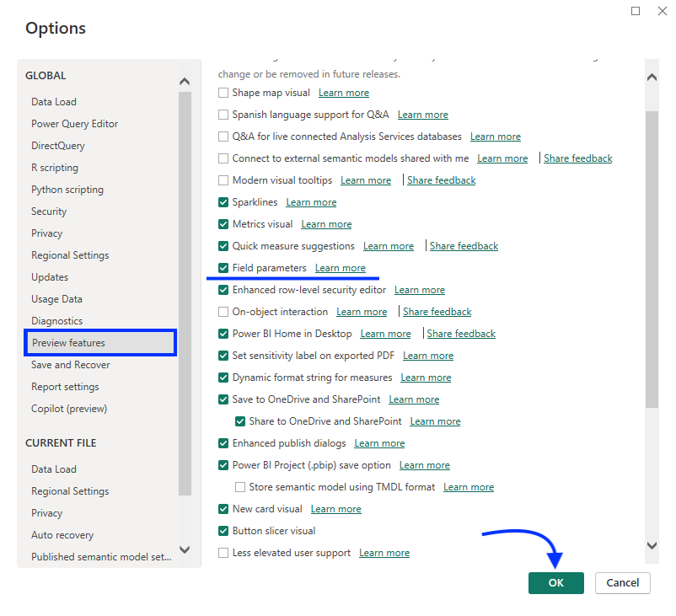
Task: Select Preview features in sidebar
Action: 100,343
